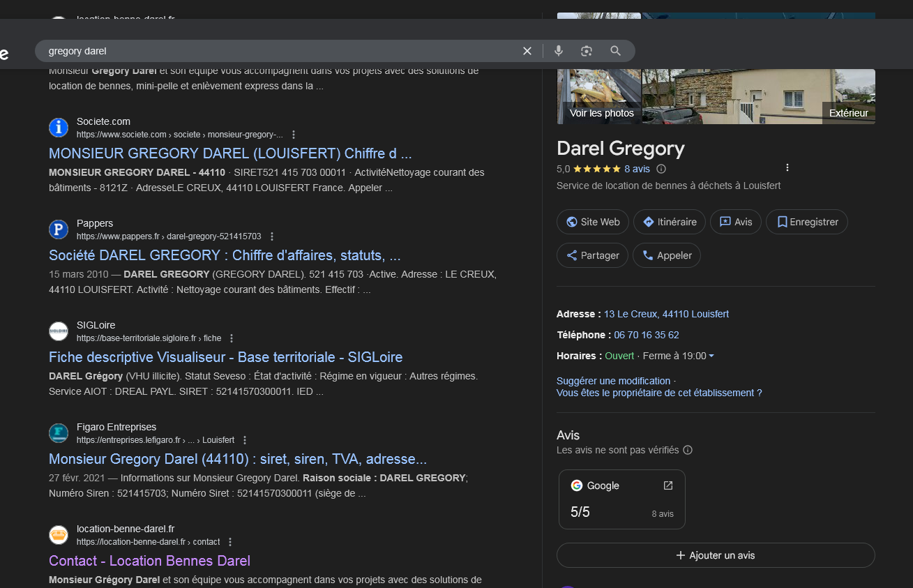The width and height of the screenshot is (913, 588).
Task: Select the Darel Gregory panel title
Action: [621, 149]
